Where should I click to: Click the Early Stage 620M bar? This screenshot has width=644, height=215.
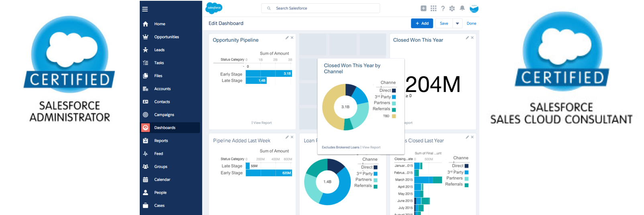coord(269,173)
